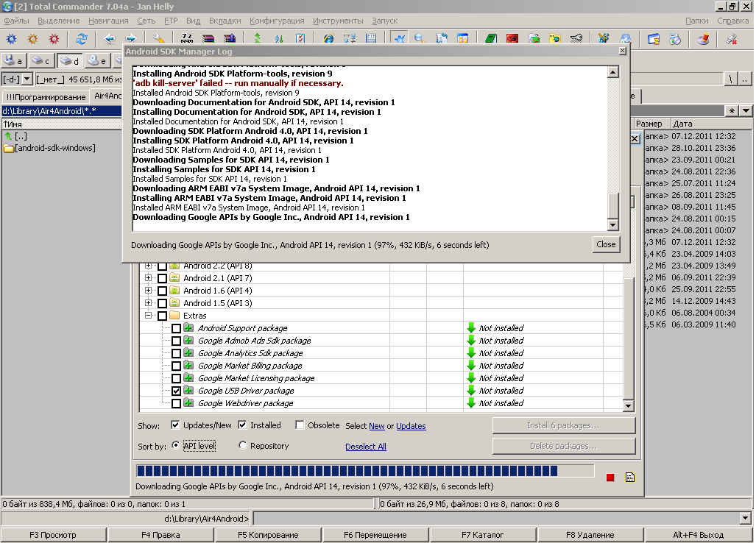Click the red gear toolbar icon
This screenshot has width=756, height=543.
(x=54, y=38)
